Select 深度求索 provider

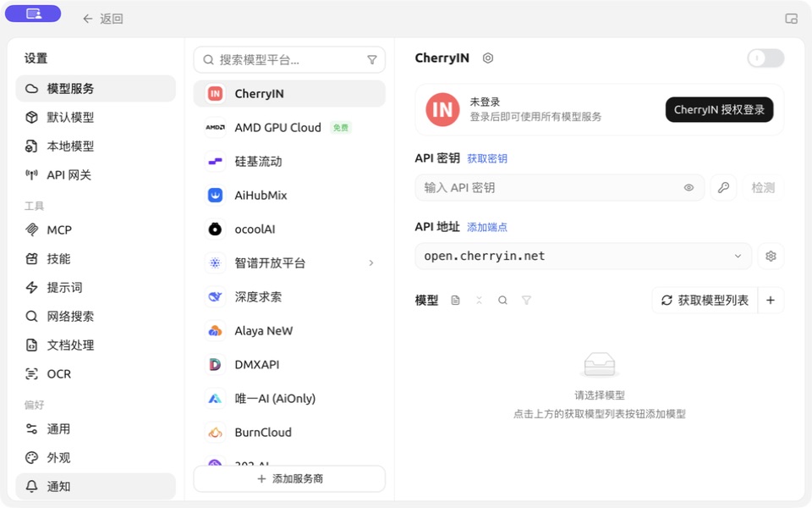click(x=289, y=296)
